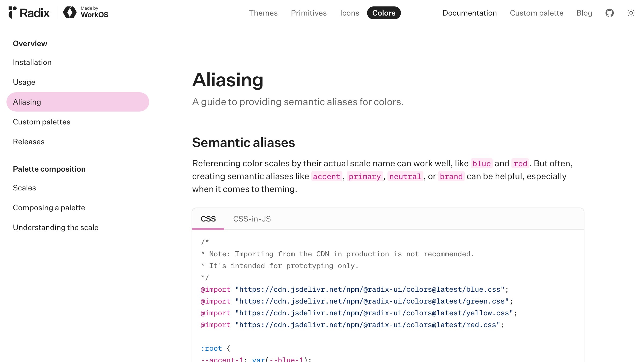Select Usage from the Overview sidebar

[x=24, y=82]
